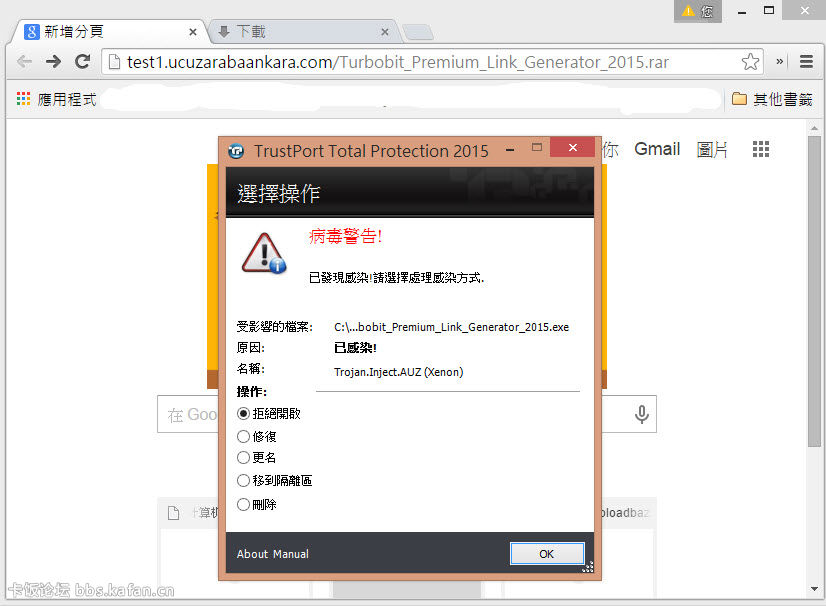
Task: Click the warning triangle alert icon
Action: [x=263, y=254]
